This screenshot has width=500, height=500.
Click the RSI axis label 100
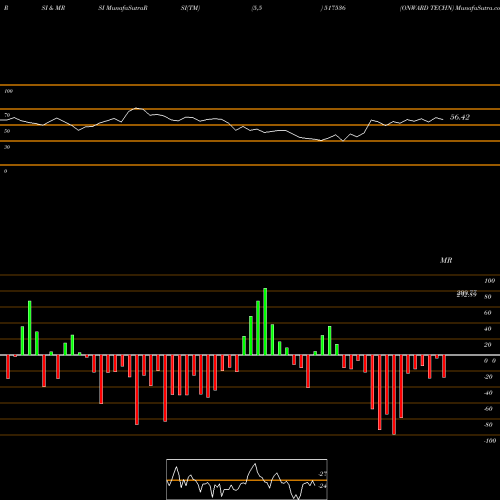click(x=8, y=91)
